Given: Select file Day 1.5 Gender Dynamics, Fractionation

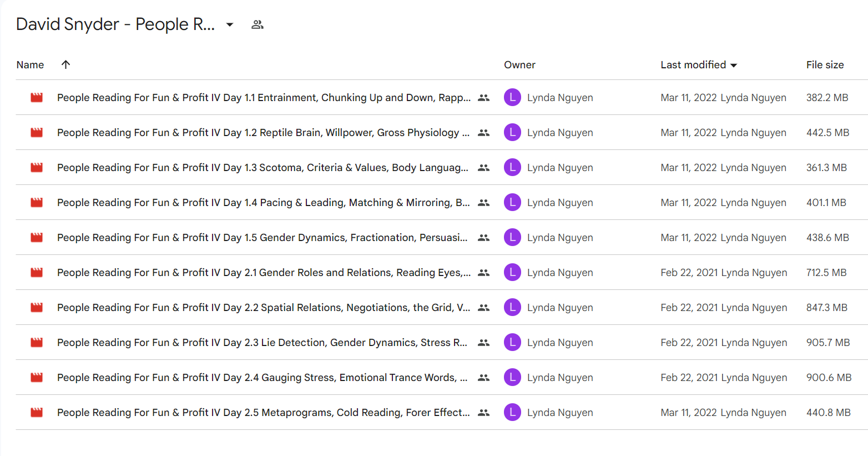Looking at the screenshot, I should point(264,238).
